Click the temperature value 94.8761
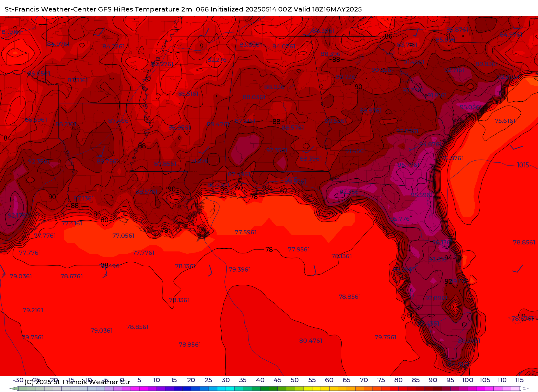 [430, 144]
